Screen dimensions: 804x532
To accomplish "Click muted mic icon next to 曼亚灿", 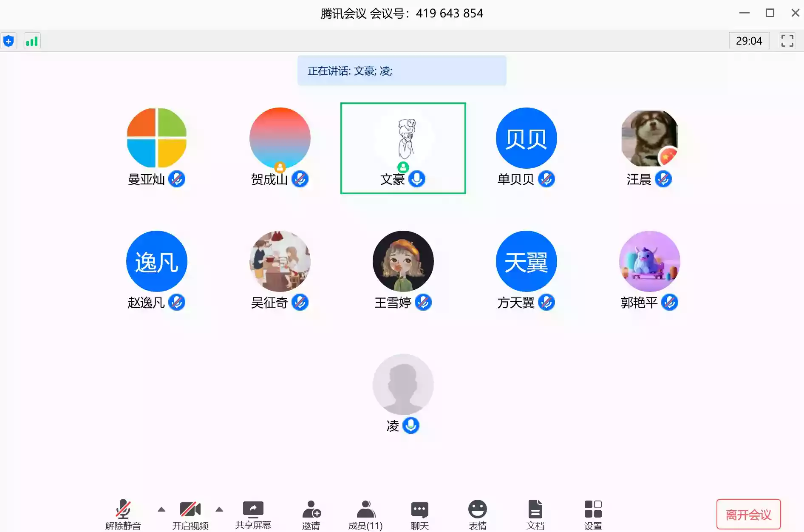I will [x=177, y=179].
